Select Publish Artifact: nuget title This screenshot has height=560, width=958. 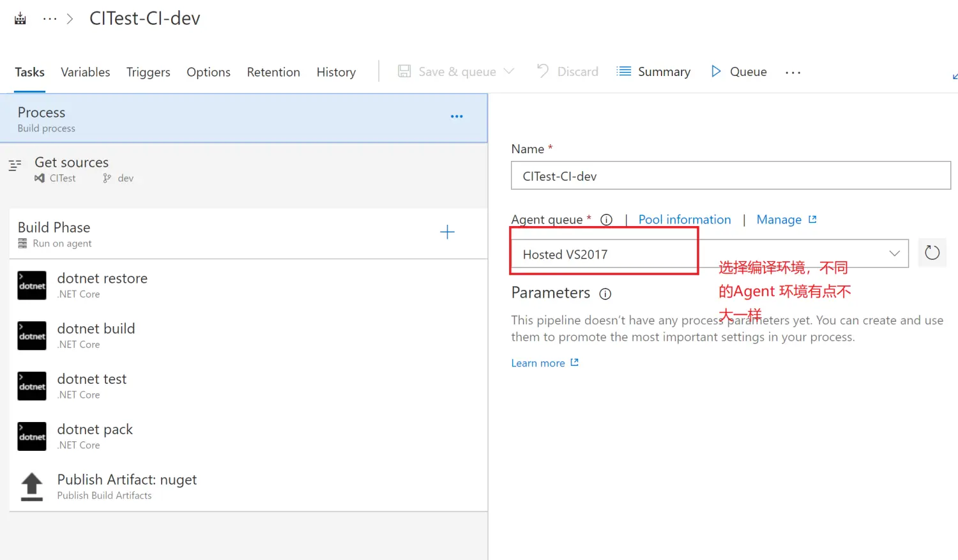click(127, 480)
